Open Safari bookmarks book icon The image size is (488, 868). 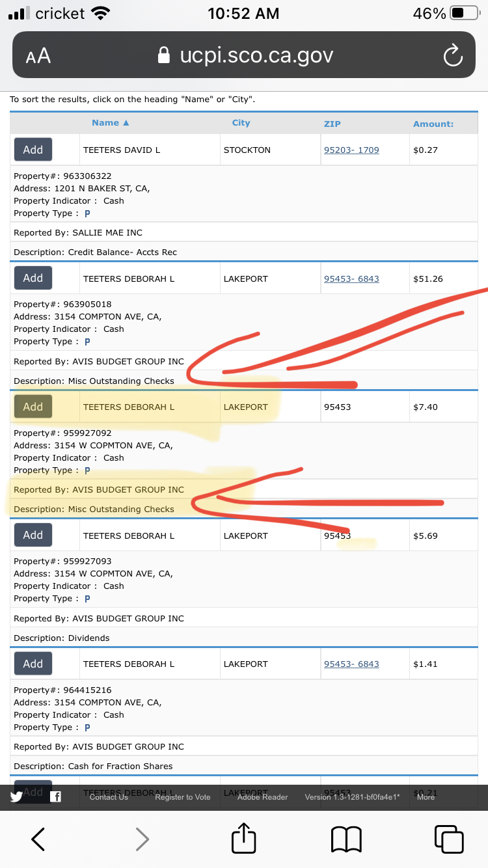coord(346,839)
